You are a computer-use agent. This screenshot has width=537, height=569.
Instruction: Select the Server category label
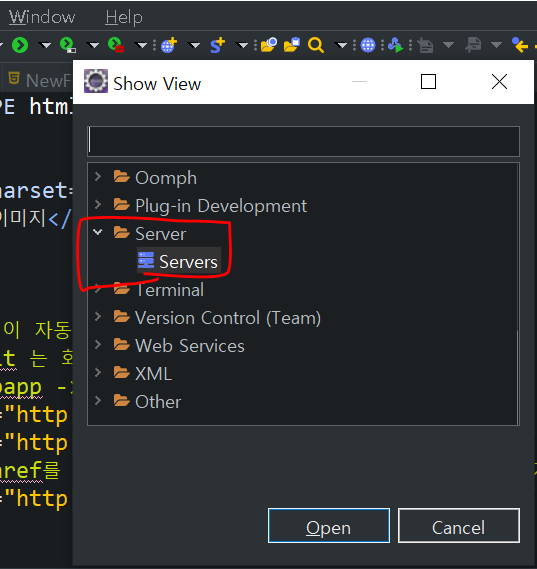tap(160, 233)
